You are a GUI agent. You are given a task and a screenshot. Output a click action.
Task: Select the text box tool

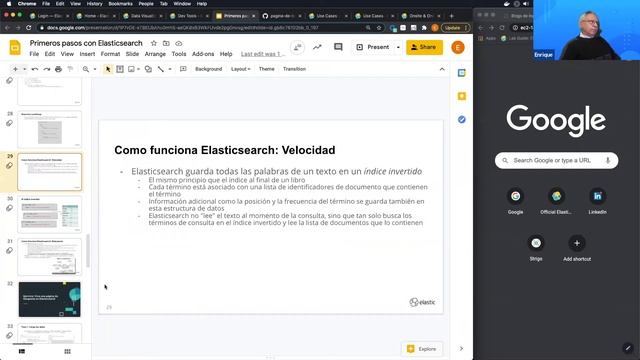click(120, 69)
